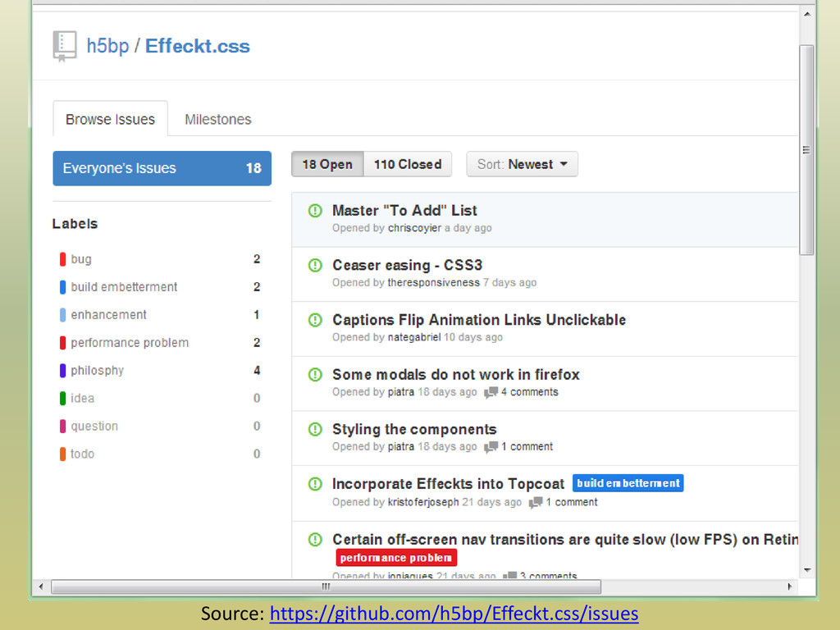This screenshot has width=840, height=630.
Task: Click comment icon on Styling the components row
Action: coord(491,447)
